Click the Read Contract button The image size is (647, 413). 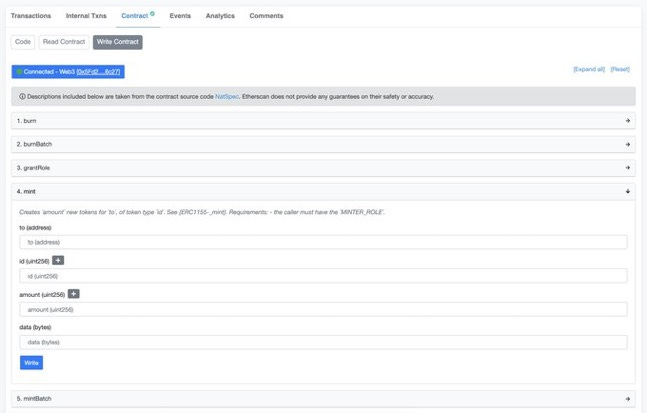tap(64, 42)
